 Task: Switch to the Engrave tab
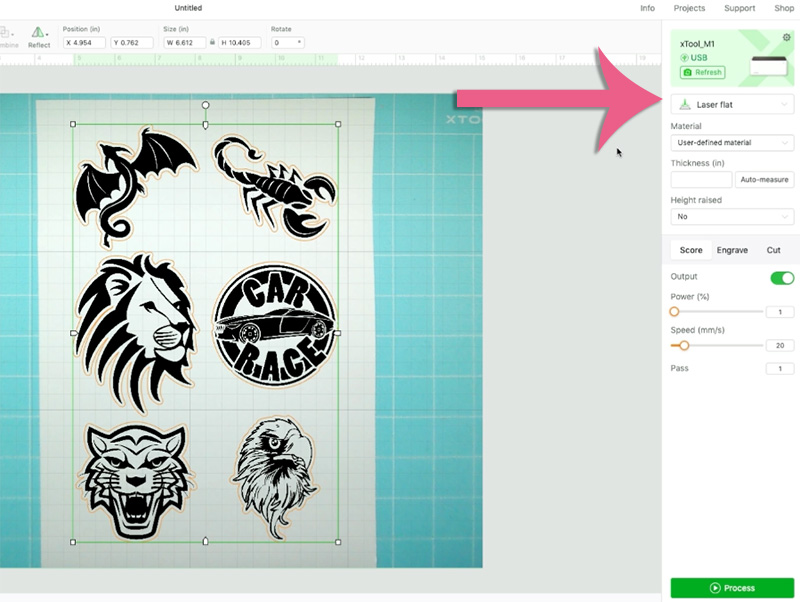(732, 250)
